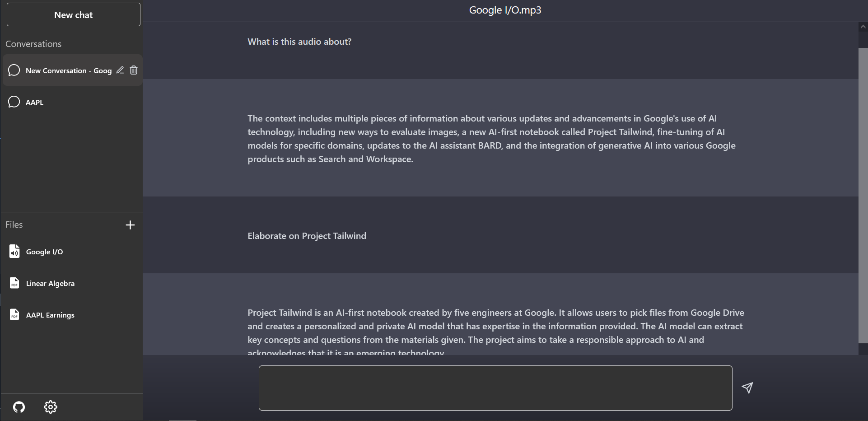Select the New Conversation - Goog chat

[68, 70]
